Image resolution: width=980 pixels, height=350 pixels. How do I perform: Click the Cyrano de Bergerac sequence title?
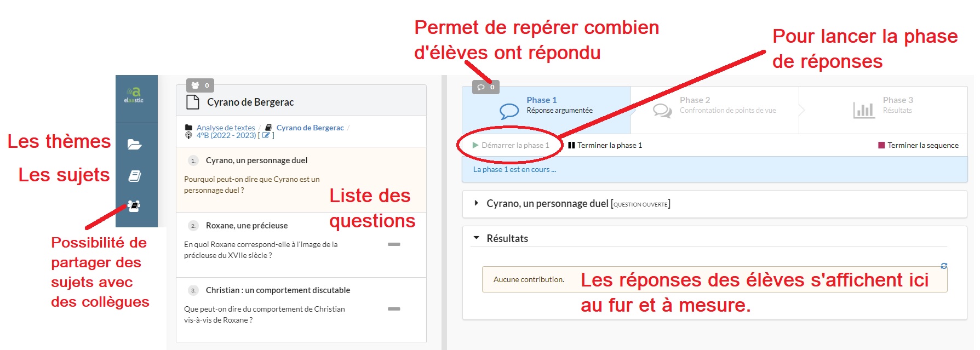pyautogui.click(x=250, y=102)
